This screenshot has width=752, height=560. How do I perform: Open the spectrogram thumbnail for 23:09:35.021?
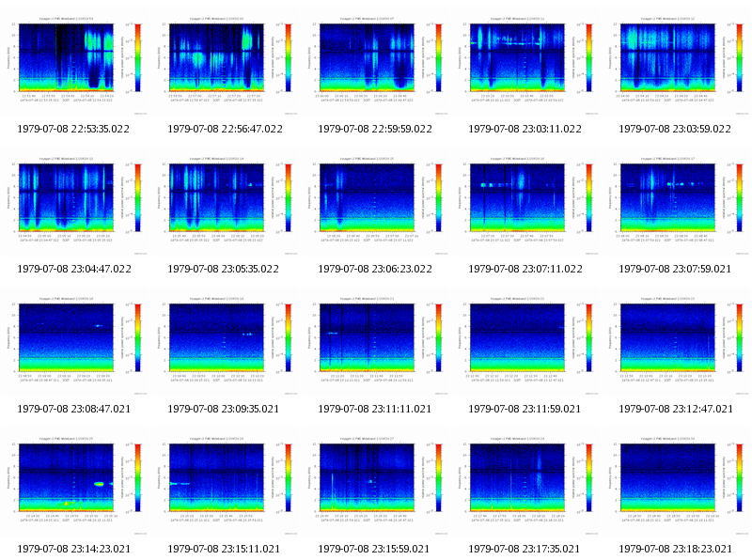(x=225, y=342)
